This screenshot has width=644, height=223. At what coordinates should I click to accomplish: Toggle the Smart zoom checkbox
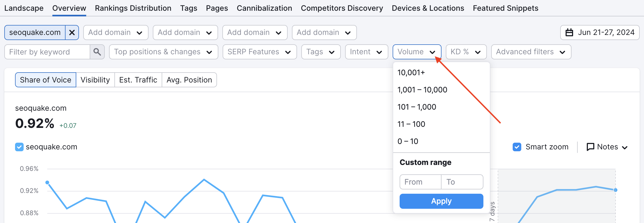coord(517,147)
